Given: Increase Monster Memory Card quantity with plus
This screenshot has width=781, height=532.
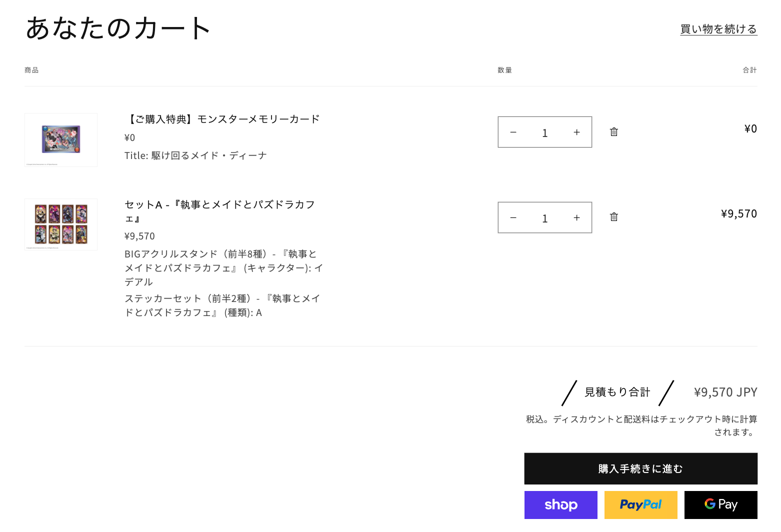Looking at the screenshot, I should coord(576,132).
